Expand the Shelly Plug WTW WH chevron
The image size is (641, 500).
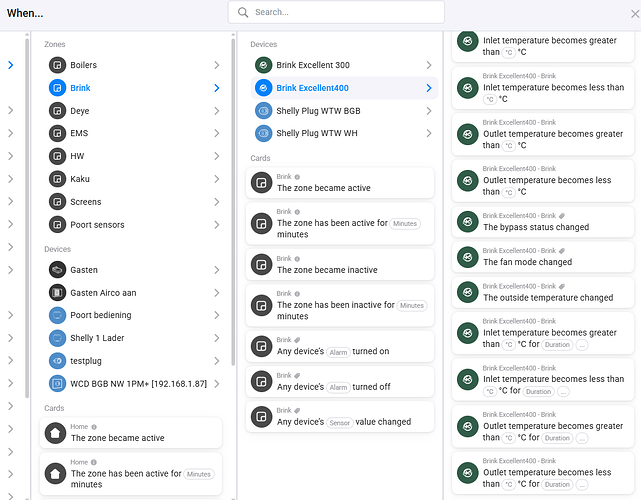pos(429,133)
